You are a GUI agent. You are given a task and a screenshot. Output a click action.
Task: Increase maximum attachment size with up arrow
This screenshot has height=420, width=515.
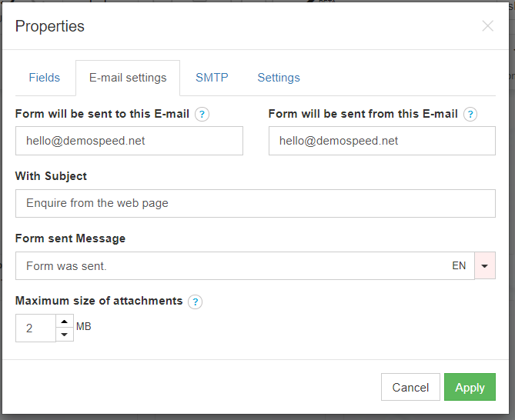click(65, 322)
